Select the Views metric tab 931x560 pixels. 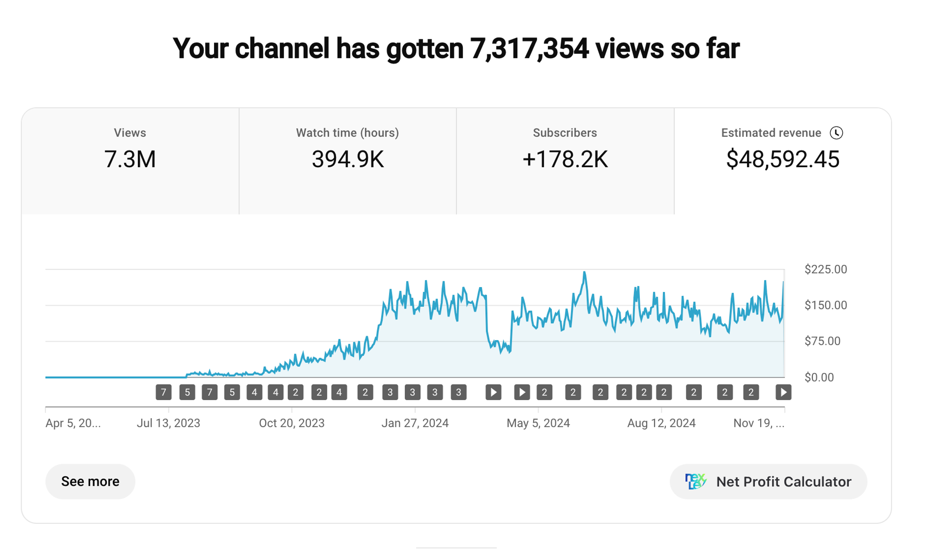coord(130,160)
